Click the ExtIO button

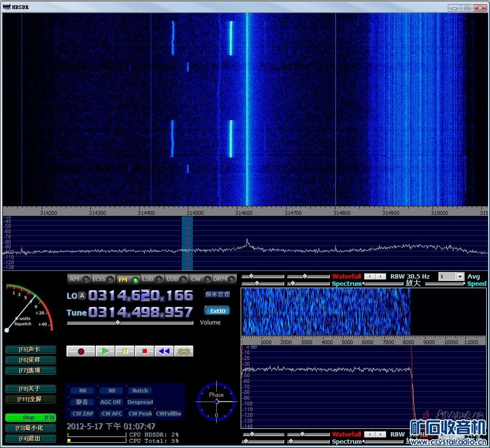click(217, 311)
